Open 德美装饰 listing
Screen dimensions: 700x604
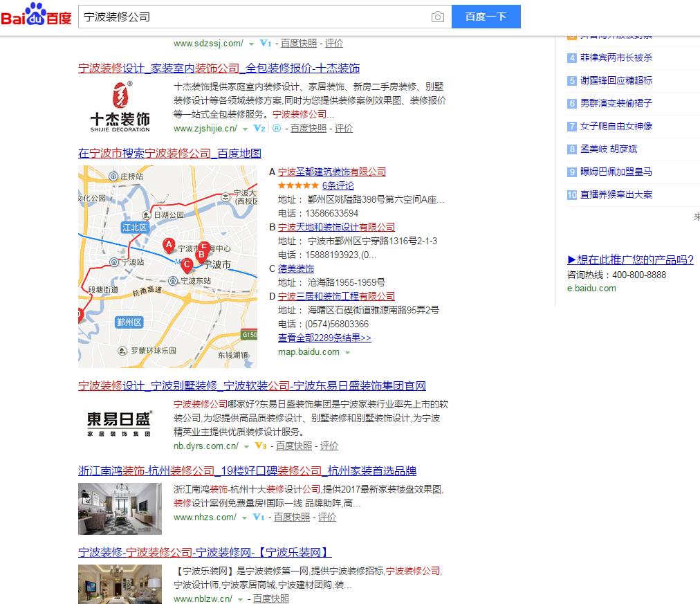point(296,268)
